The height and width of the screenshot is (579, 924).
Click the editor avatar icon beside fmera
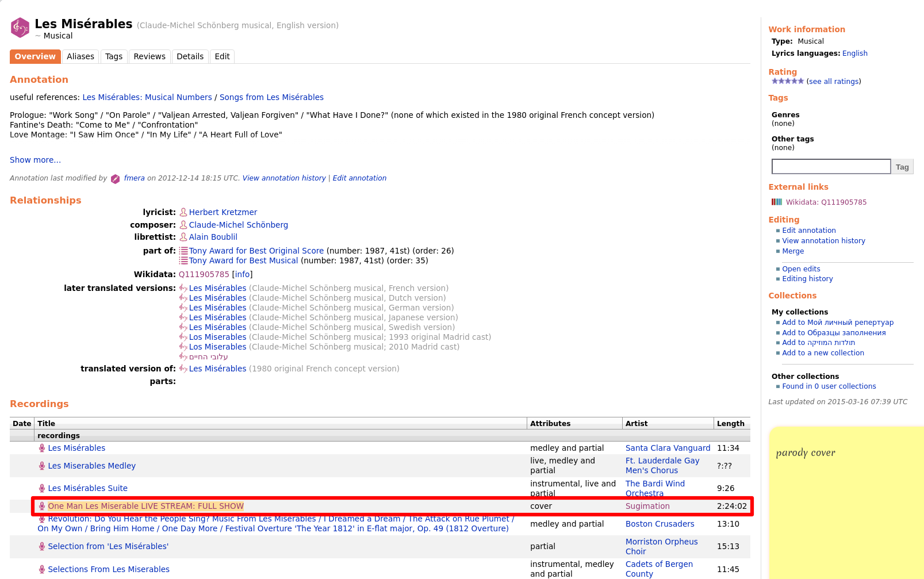pos(115,179)
